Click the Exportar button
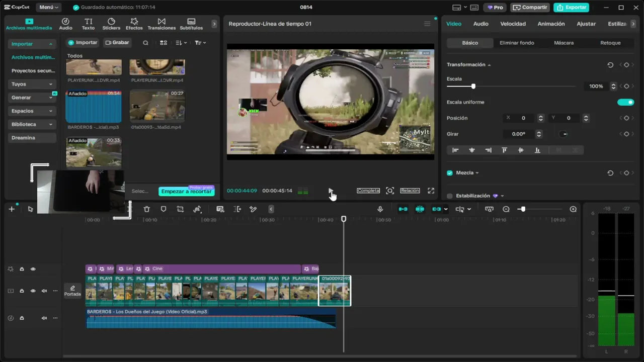 [x=571, y=8]
